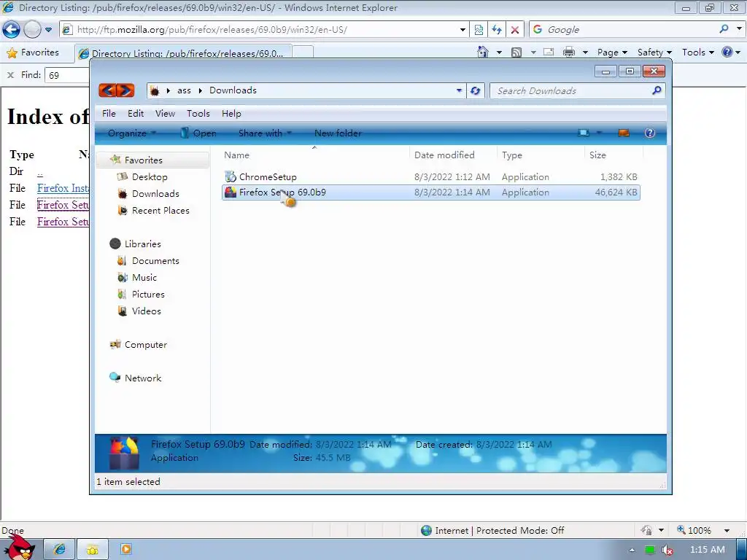747x560 pixels.
Task: Open the Explorer View menu
Action: click(165, 113)
